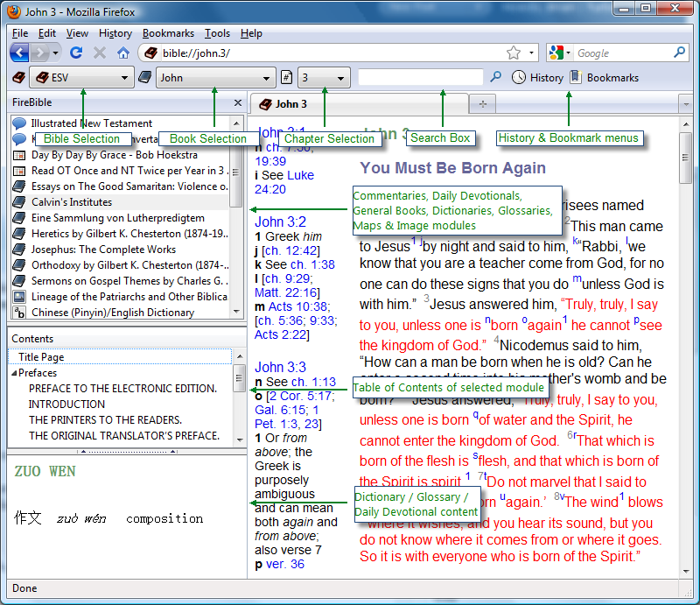Click the FireBible red book toolbar icon
Screen dimensions: 700x605
tap(18, 78)
